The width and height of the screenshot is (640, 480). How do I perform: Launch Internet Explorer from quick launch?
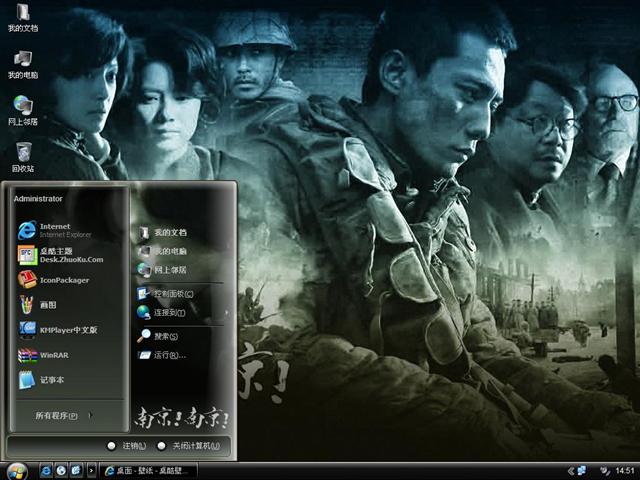pyautogui.click(x=46, y=471)
